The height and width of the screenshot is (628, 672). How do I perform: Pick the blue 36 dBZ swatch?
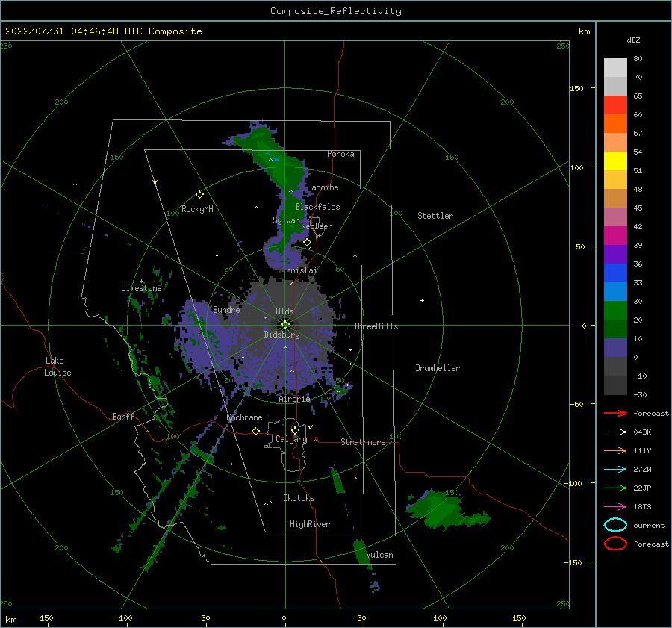point(615,273)
